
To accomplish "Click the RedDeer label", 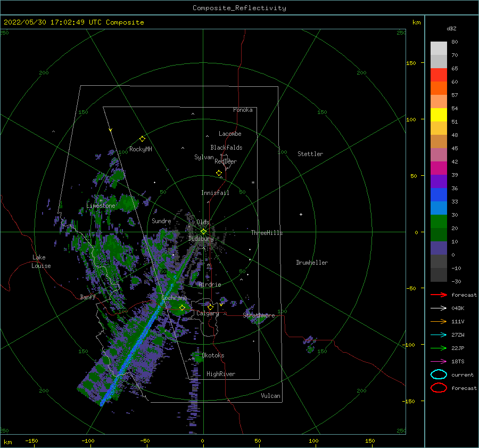I will 226,161.
